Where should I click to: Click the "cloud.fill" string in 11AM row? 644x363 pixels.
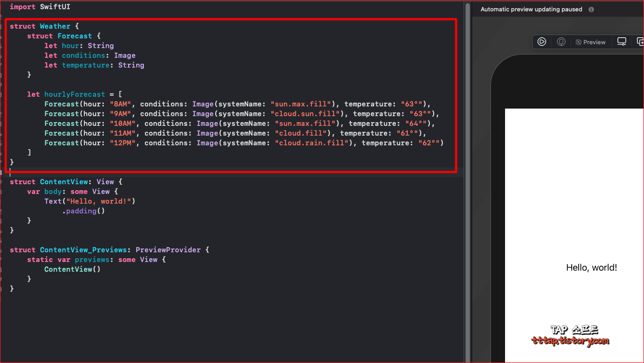301,133
